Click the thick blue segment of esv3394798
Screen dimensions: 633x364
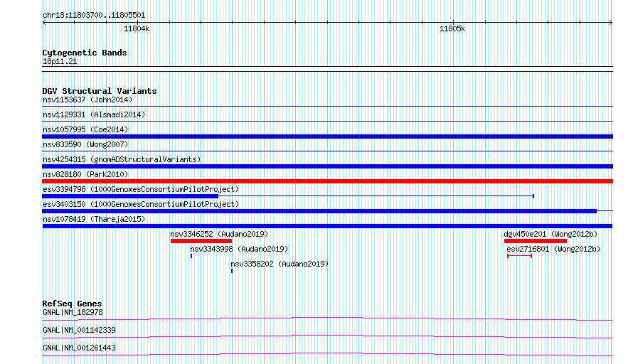[130, 196]
